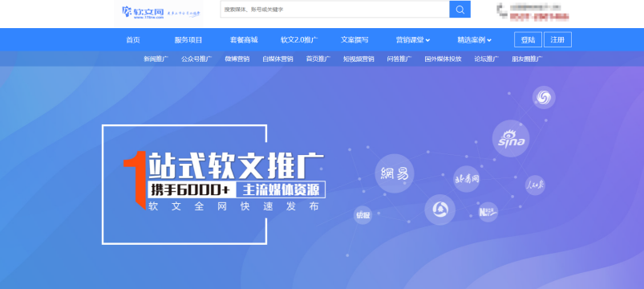Click the 人民网 logo bubble
Viewport: 644px width, 289px height.
pyautogui.click(x=535, y=185)
